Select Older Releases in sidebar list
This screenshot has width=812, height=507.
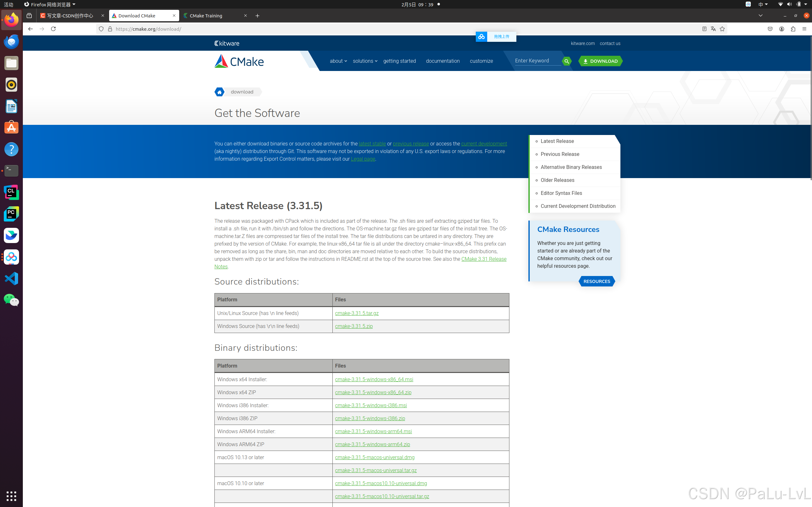pos(557,180)
